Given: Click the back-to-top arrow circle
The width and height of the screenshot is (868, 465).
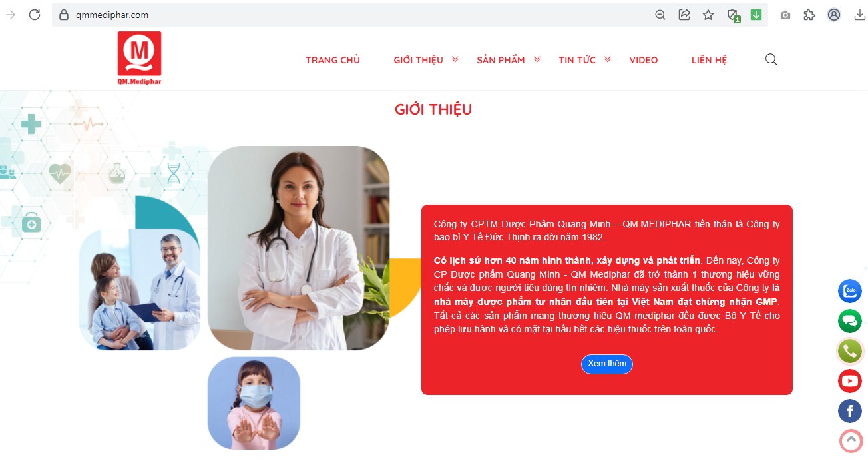Looking at the screenshot, I should (x=851, y=441).
